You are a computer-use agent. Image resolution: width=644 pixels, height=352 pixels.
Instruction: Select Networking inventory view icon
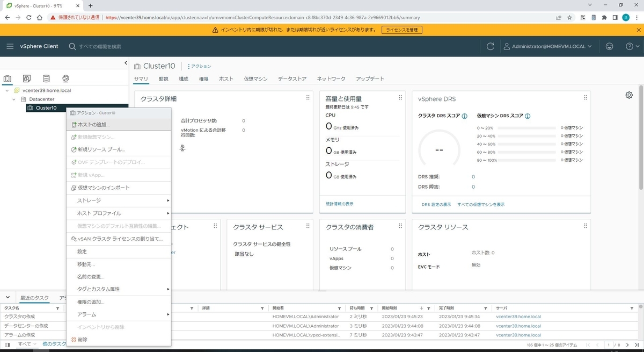[x=65, y=78]
